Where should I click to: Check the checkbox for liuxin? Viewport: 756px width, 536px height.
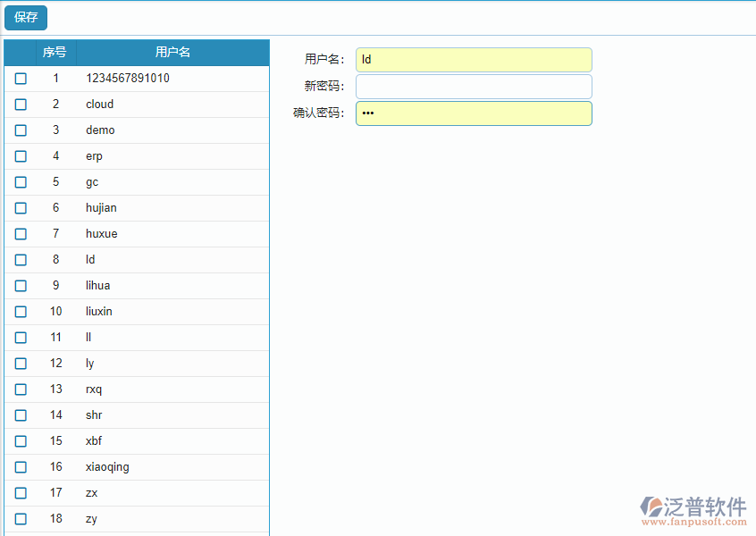pyautogui.click(x=21, y=311)
